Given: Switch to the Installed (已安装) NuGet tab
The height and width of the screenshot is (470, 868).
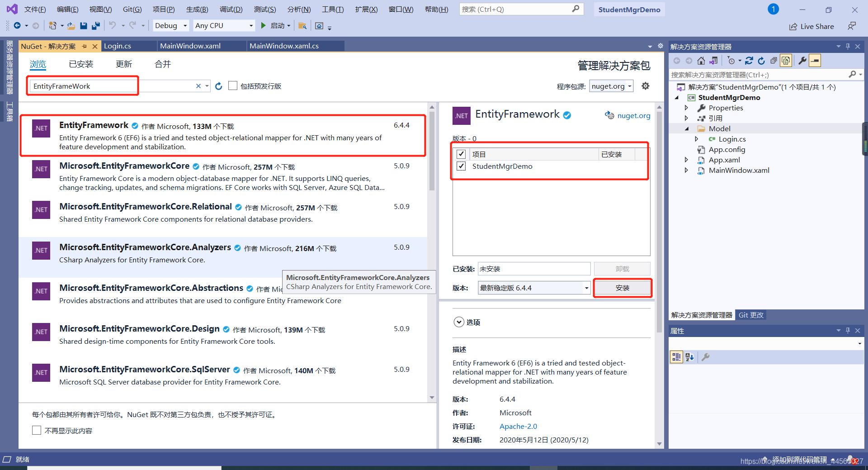Looking at the screenshot, I should click(x=81, y=64).
